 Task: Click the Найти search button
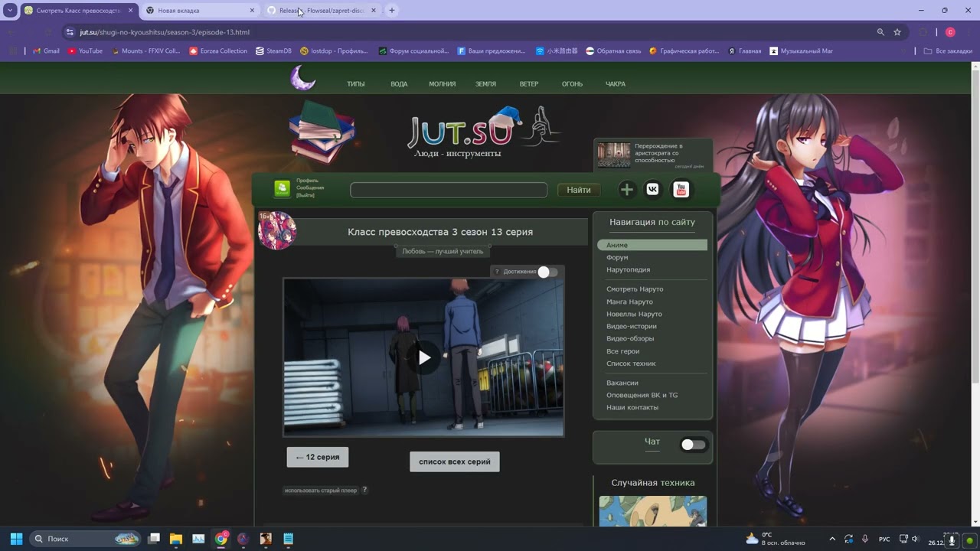click(579, 190)
